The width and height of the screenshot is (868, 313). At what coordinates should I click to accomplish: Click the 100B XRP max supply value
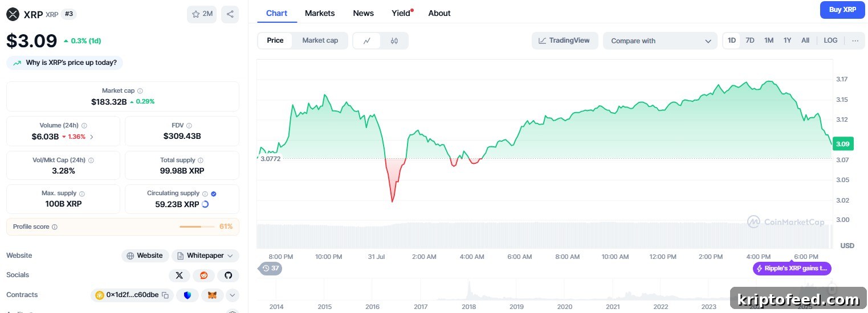[x=63, y=204]
